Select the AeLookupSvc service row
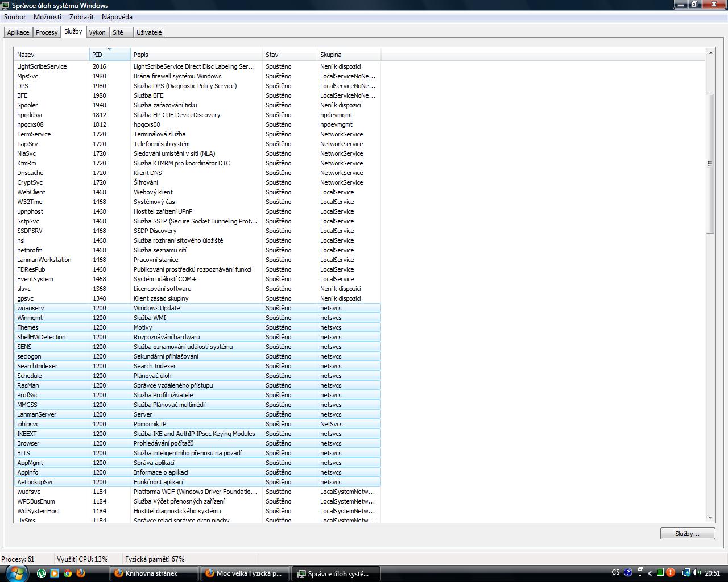The image size is (728, 582). (x=197, y=482)
